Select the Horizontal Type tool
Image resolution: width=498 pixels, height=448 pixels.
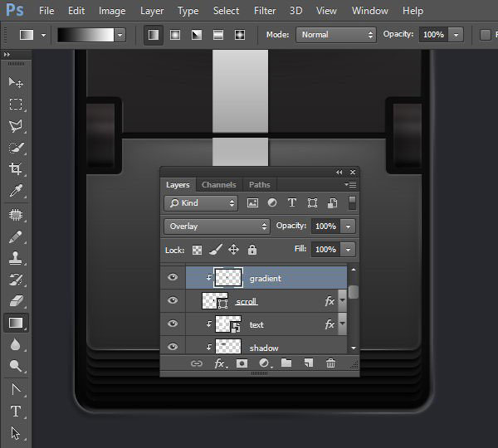pos(16,411)
